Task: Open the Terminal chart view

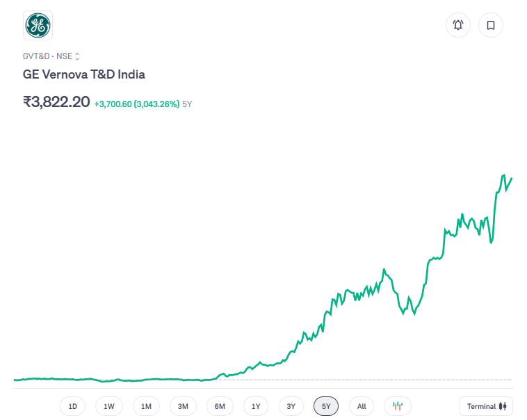Action: (x=486, y=406)
